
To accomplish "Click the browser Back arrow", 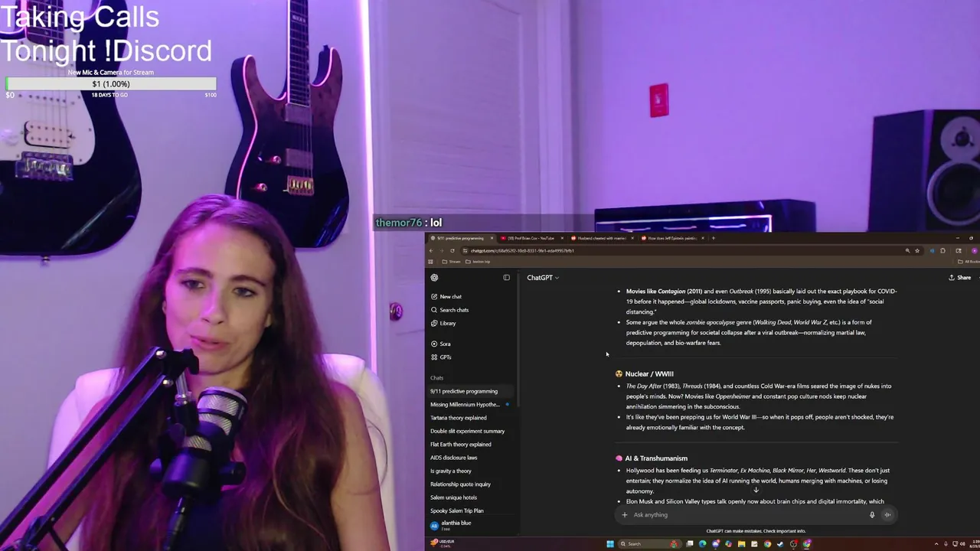I will 431,251.
